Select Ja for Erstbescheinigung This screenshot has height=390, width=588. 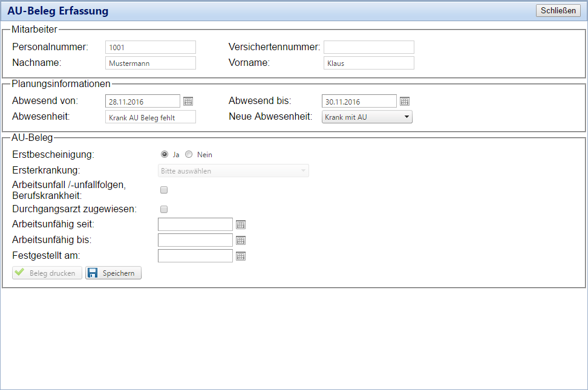pos(165,154)
